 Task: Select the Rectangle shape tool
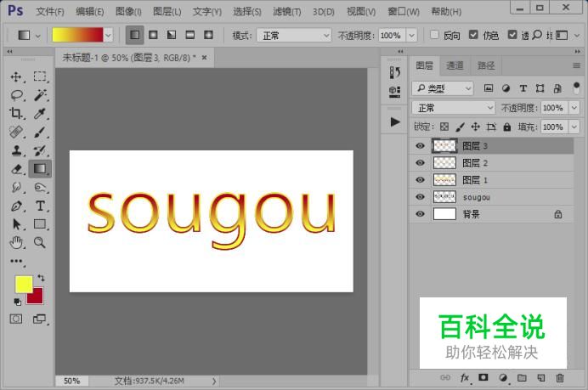click(x=40, y=224)
